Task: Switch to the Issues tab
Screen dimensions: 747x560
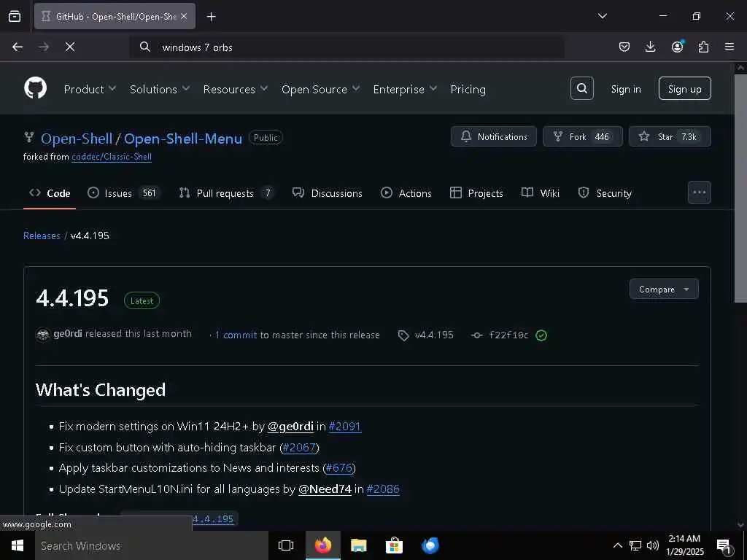Action: [x=124, y=192]
